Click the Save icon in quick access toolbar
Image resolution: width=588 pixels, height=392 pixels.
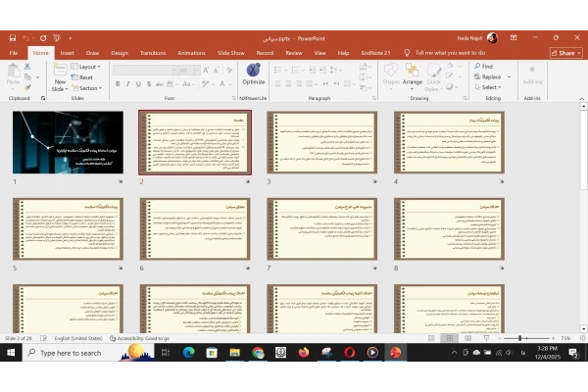pos(12,37)
